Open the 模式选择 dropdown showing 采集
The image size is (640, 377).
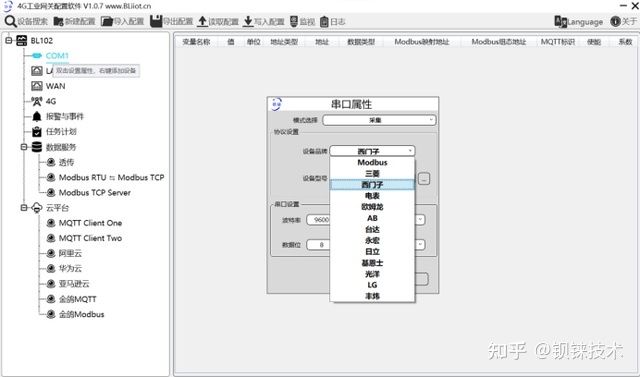[x=379, y=120]
